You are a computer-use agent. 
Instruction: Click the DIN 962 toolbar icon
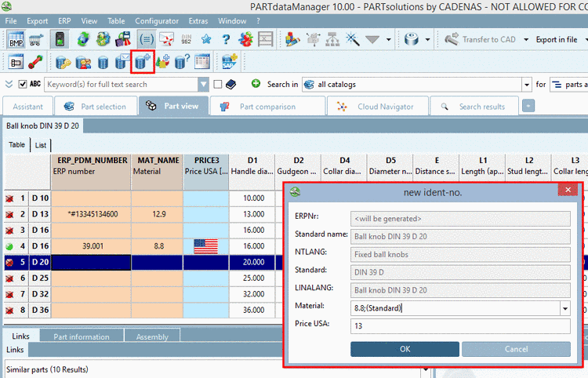click(187, 39)
